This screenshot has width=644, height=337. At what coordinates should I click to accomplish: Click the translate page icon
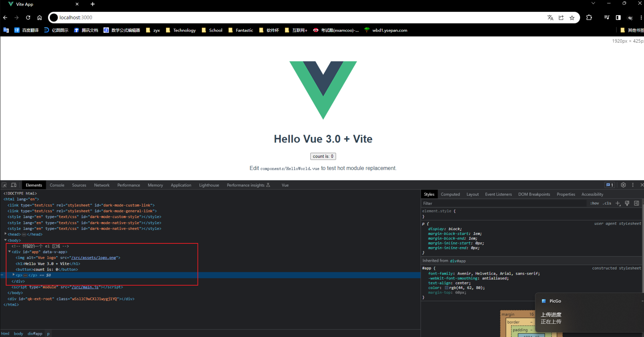click(550, 18)
